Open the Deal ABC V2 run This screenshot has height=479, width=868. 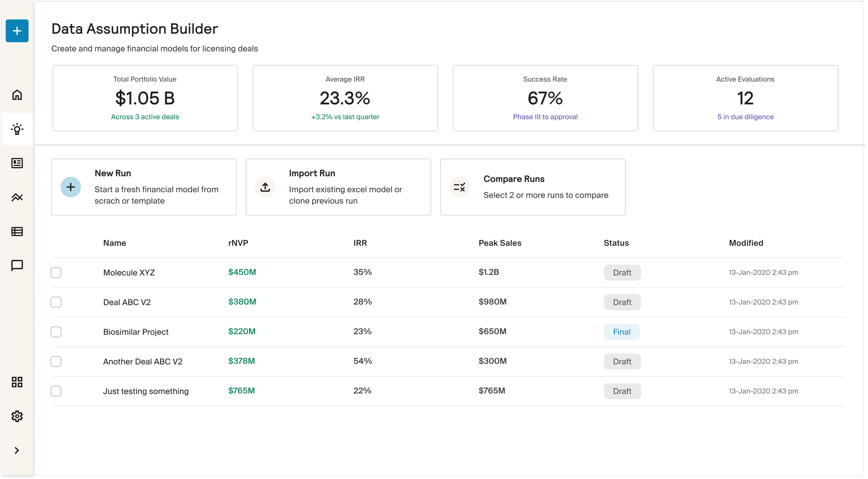pyautogui.click(x=127, y=302)
